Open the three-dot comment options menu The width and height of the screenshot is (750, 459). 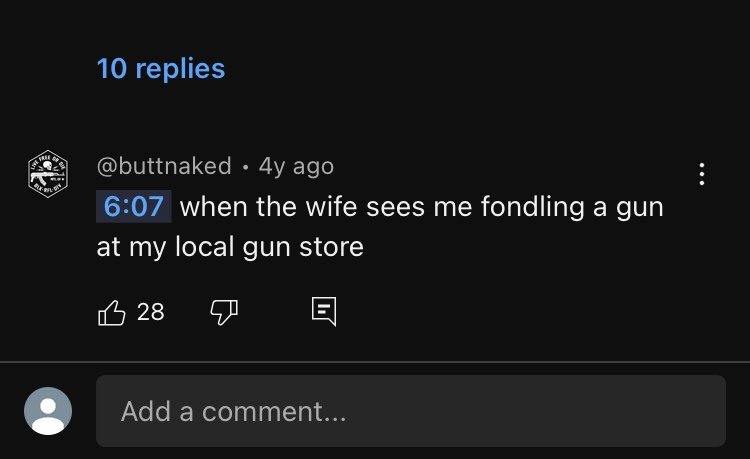(x=701, y=174)
